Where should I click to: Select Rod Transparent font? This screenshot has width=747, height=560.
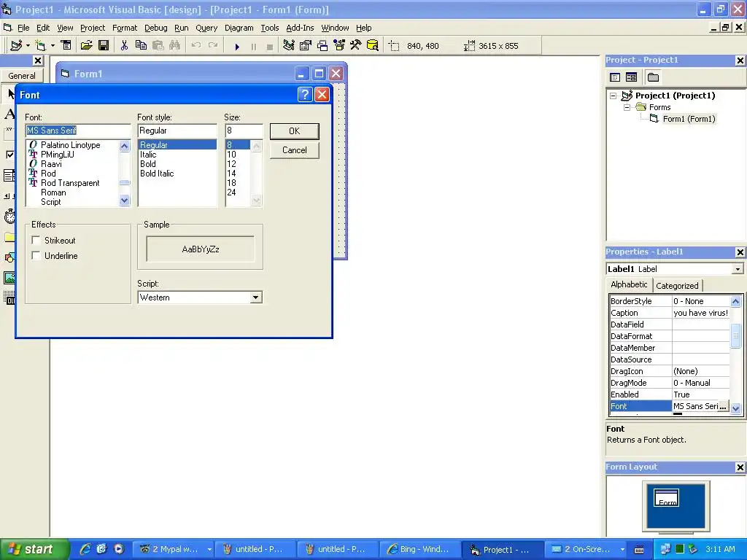click(70, 183)
